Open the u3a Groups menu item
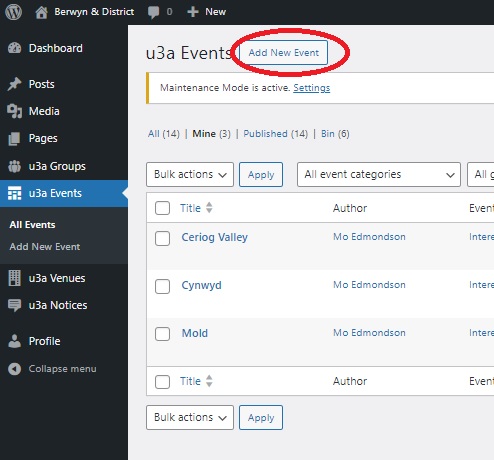 click(x=57, y=166)
